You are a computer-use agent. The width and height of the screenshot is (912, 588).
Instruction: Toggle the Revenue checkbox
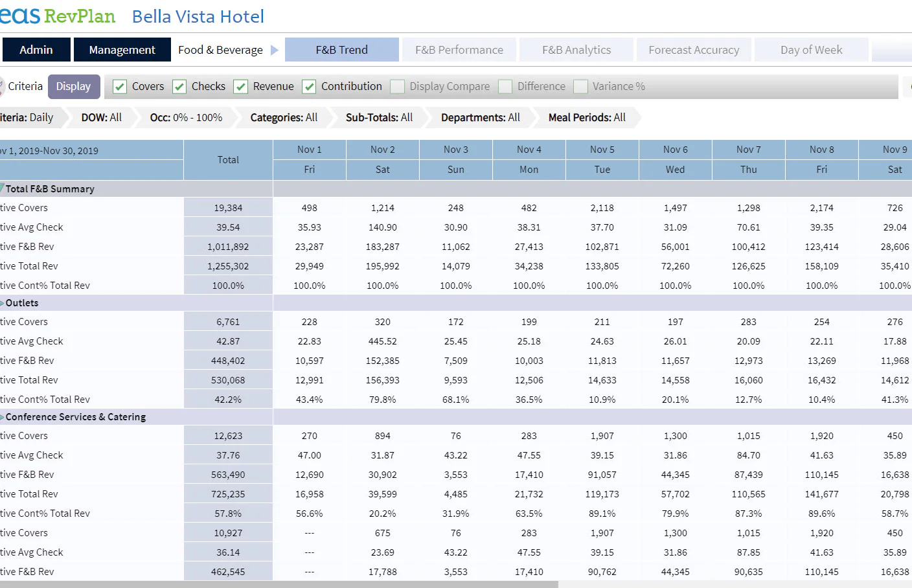[241, 87]
